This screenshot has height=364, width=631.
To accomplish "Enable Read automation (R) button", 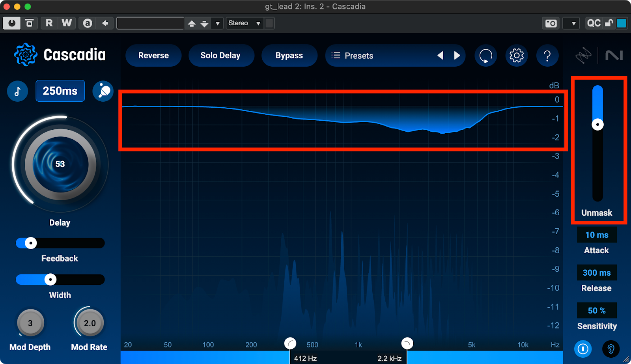I will (49, 23).
